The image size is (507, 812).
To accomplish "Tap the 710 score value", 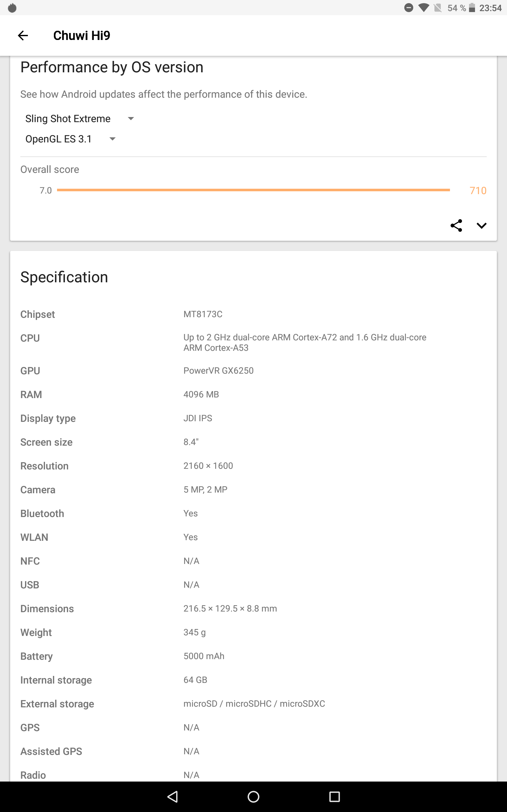I will [x=478, y=191].
